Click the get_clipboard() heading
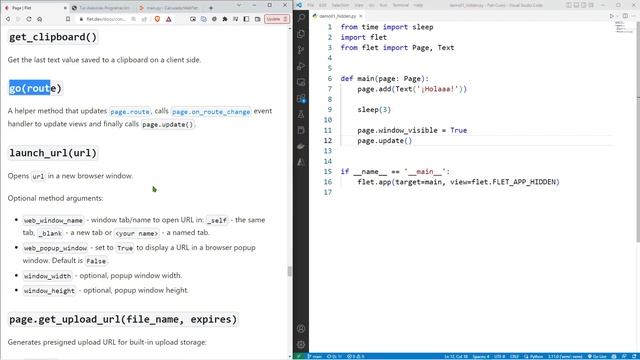This screenshot has height=360, width=640. [x=53, y=37]
